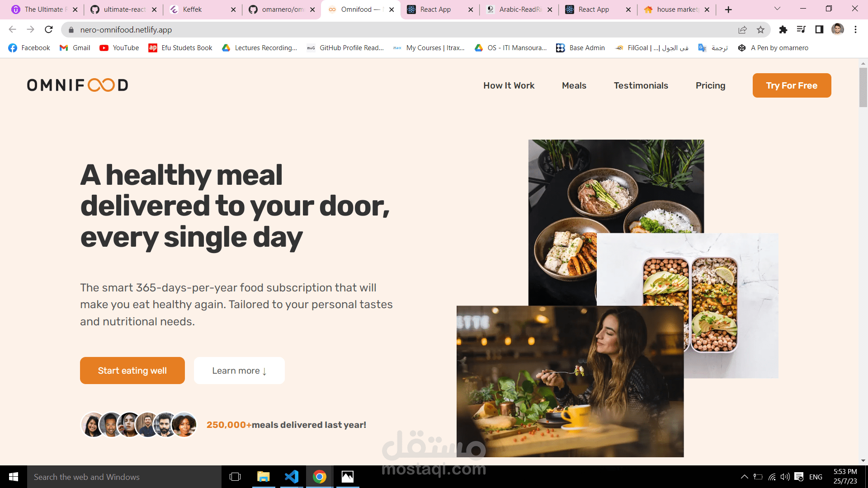The image size is (868, 488).
Task: Close the Omnifood tab
Action: click(x=392, y=9)
